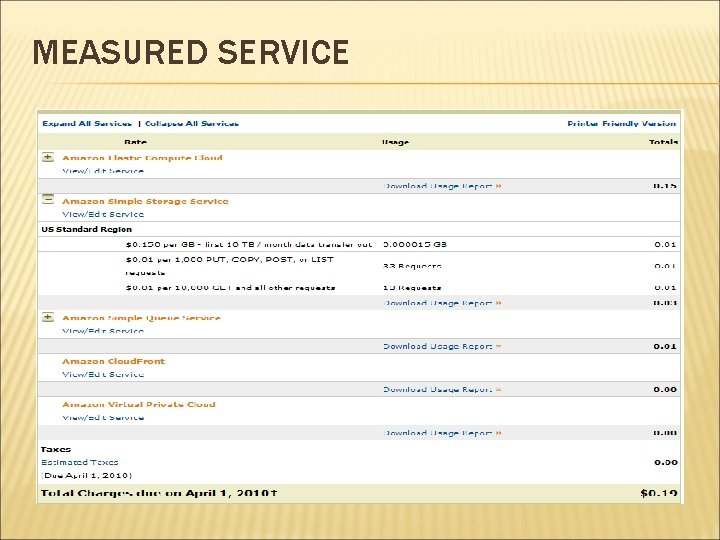Click the 33 Requests usage value
Image resolution: width=720 pixels, height=540 pixels.
click(x=412, y=266)
